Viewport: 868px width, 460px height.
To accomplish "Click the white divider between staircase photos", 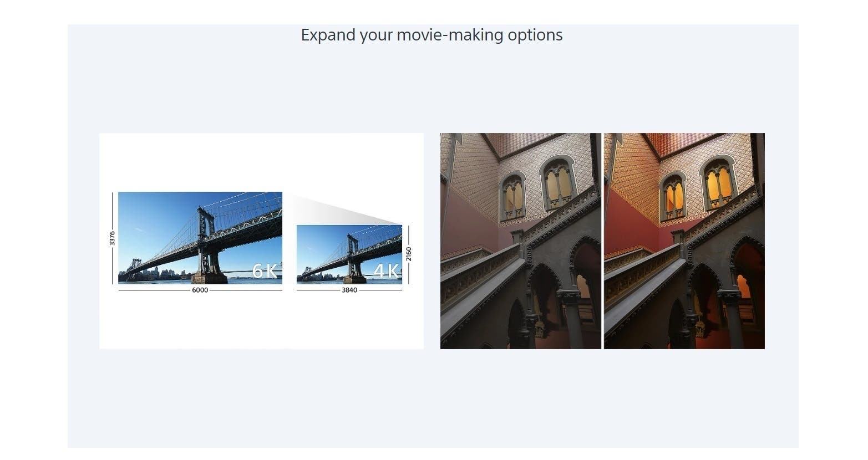I will (602, 241).
